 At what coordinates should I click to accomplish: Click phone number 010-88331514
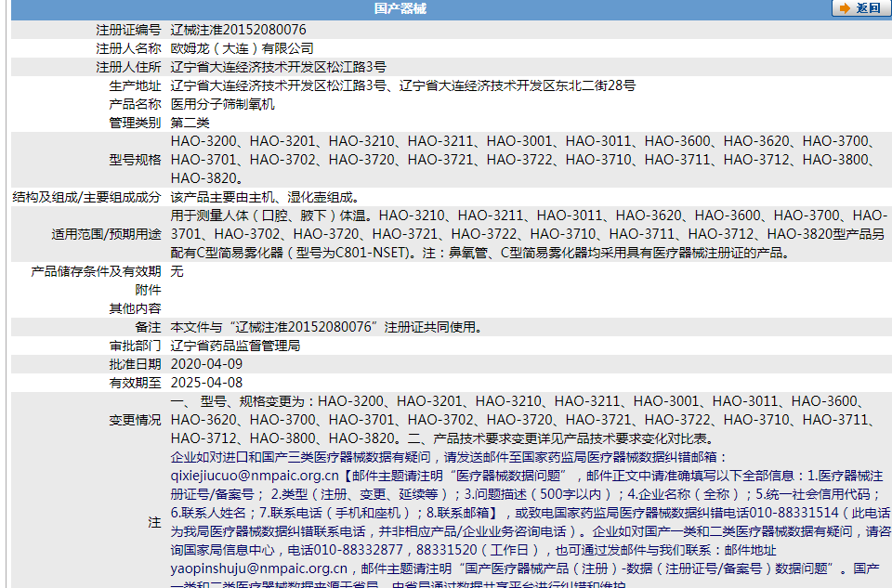click(794, 513)
